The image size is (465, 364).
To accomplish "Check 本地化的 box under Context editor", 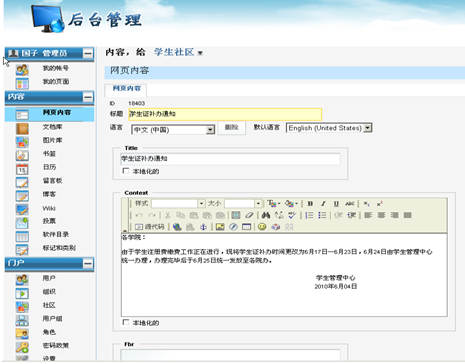I will (126, 322).
